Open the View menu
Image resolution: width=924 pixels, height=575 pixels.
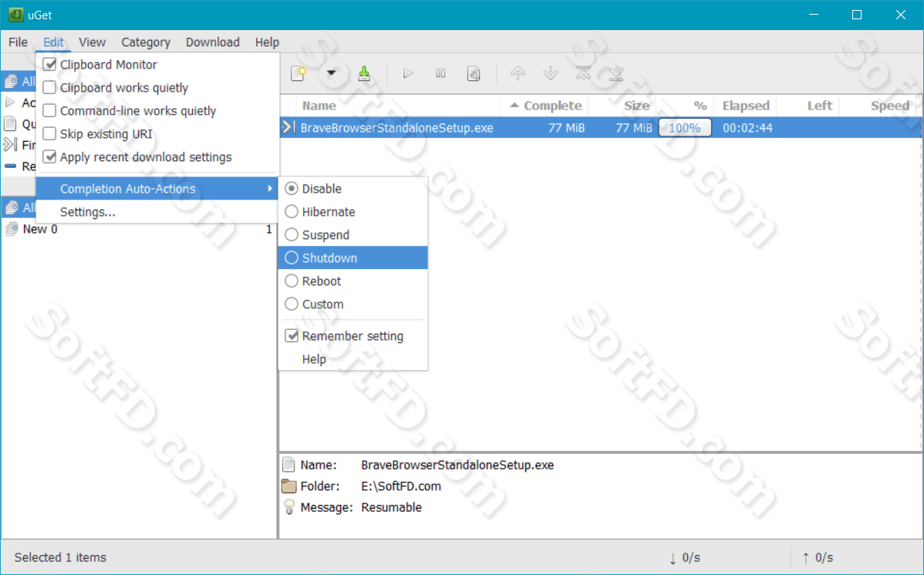click(x=92, y=42)
